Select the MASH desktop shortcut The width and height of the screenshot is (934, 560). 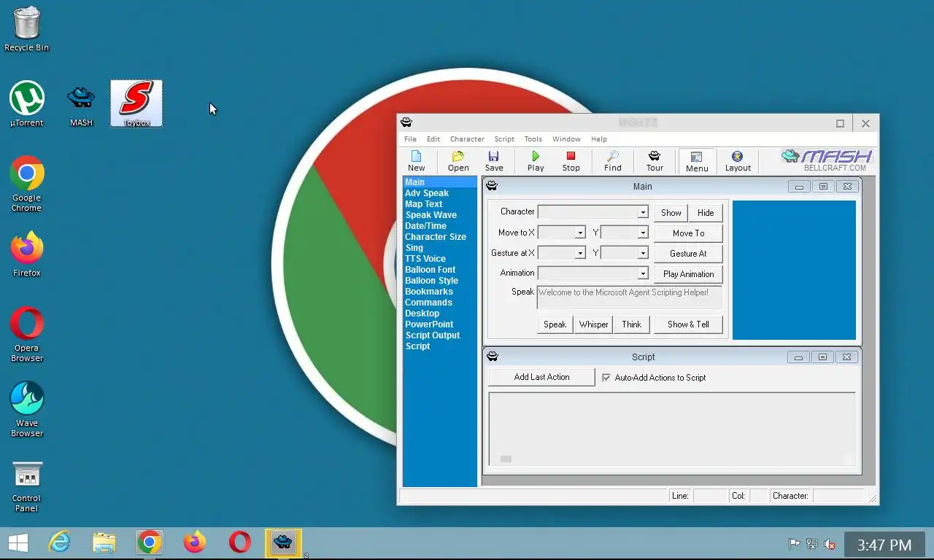[x=81, y=106]
